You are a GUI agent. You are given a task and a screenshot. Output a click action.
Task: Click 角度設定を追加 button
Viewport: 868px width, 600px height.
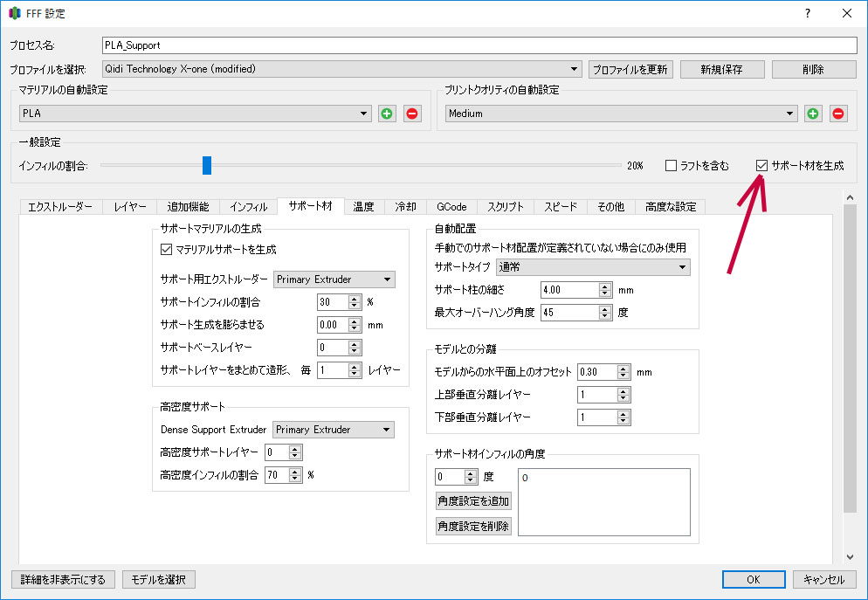[473, 501]
